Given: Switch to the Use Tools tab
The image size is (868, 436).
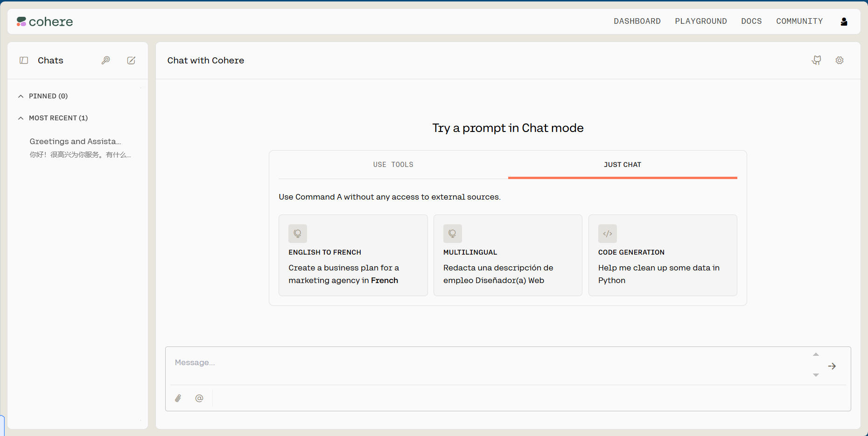Looking at the screenshot, I should (393, 165).
